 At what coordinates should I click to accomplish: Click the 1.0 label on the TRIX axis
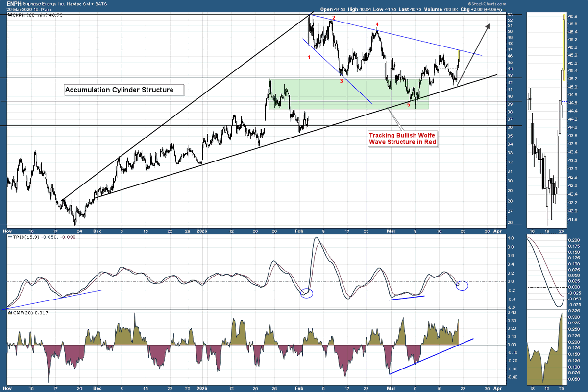click(510, 238)
